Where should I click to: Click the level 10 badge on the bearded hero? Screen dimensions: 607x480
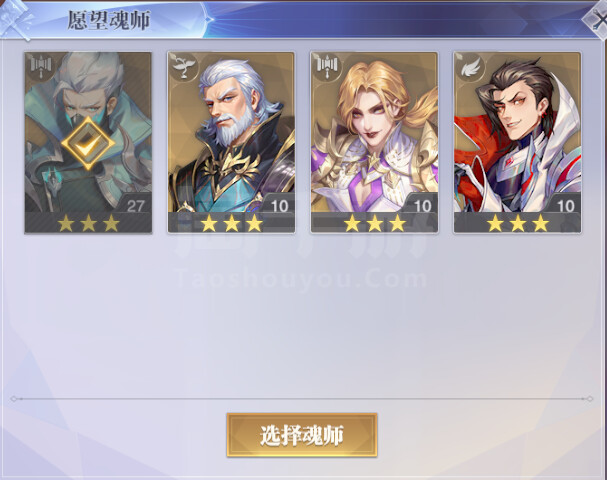coord(279,205)
